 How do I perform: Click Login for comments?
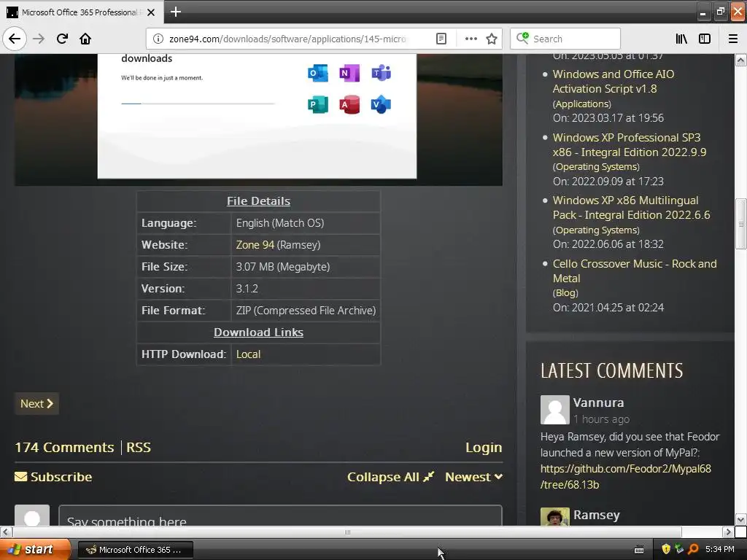[484, 447]
